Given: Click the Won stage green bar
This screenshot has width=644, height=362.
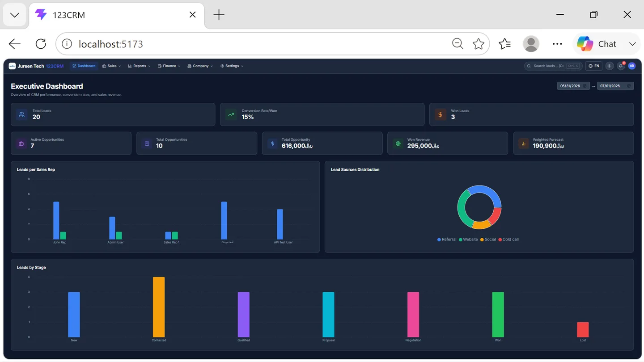Looking at the screenshot, I should (x=498, y=315).
